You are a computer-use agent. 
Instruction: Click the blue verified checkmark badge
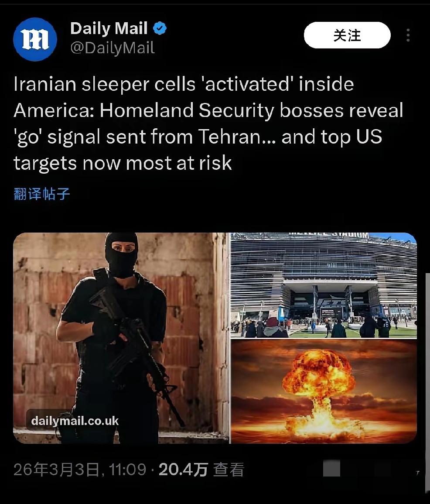[160, 29]
